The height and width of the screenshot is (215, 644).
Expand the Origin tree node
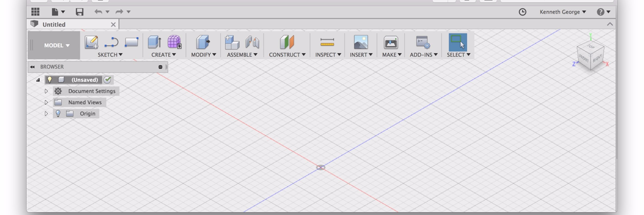[46, 114]
